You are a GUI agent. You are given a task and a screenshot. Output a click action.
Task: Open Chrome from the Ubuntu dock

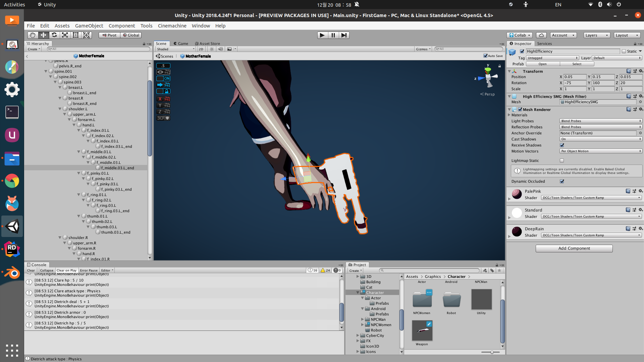tap(12, 181)
